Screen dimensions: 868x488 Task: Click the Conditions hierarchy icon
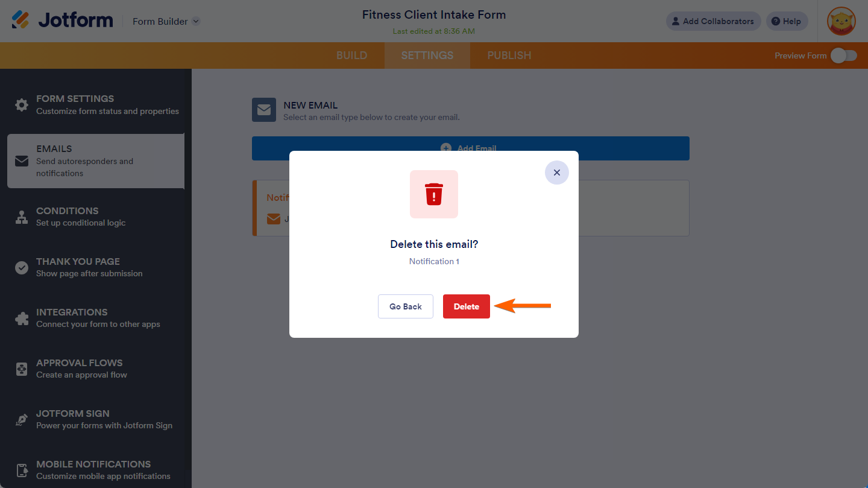(x=22, y=217)
